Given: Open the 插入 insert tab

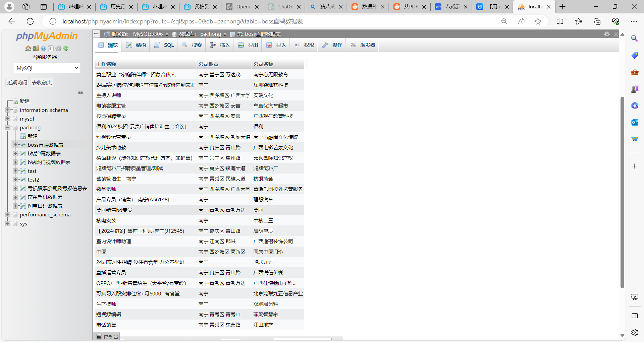Looking at the screenshot, I should click(220, 45).
